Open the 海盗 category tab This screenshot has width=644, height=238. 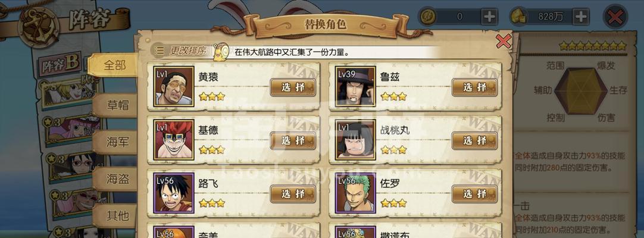118,179
